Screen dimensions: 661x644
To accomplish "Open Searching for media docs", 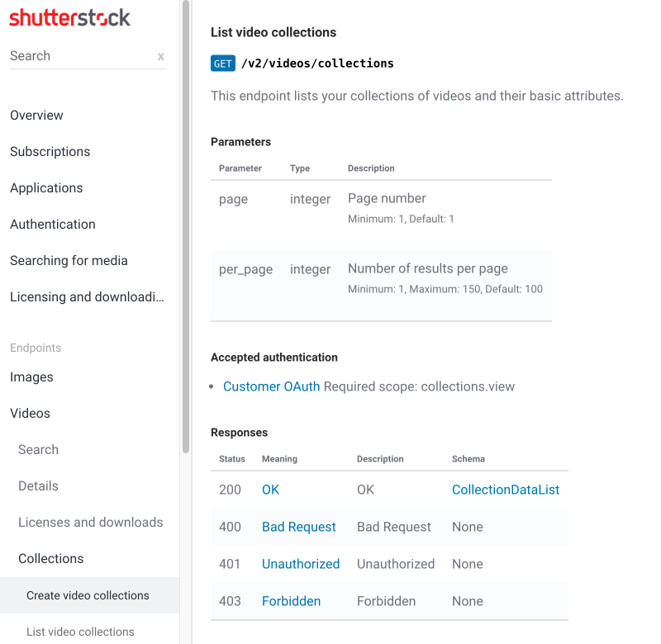I will pos(69,260).
